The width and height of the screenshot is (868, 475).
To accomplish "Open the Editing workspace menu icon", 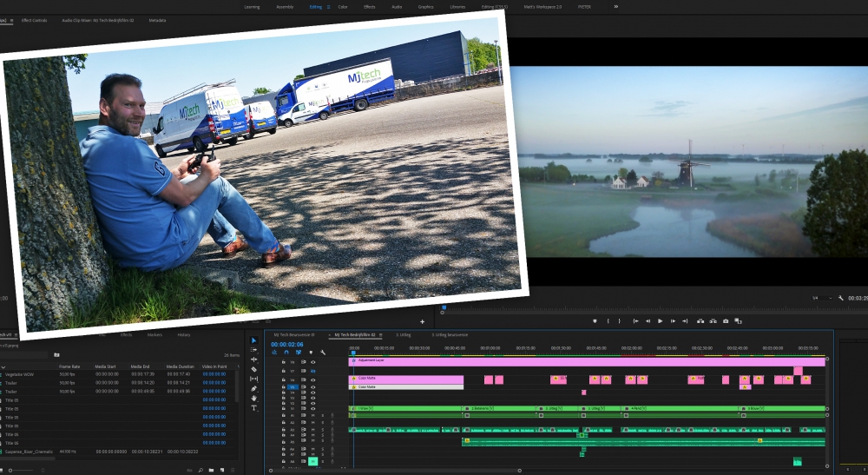I will (328, 7).
